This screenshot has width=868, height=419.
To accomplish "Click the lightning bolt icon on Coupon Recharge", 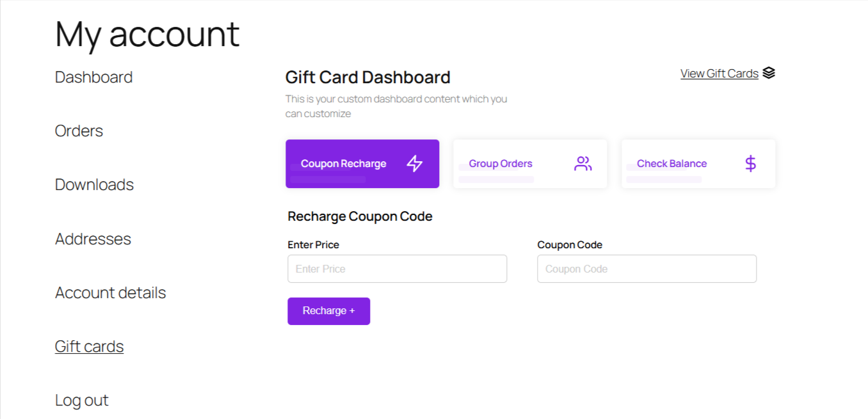I will click(x=415, y=164).
